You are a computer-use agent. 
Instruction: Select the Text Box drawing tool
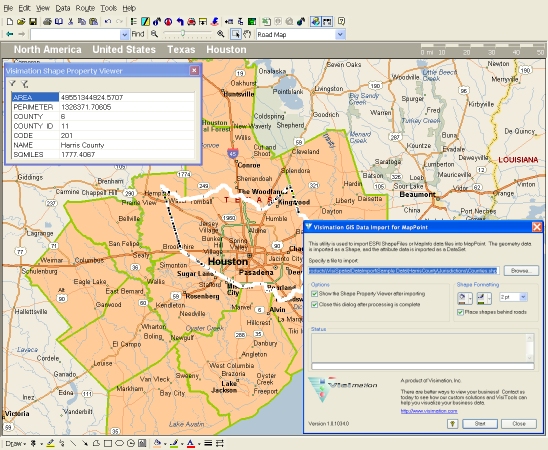point(142,443)
